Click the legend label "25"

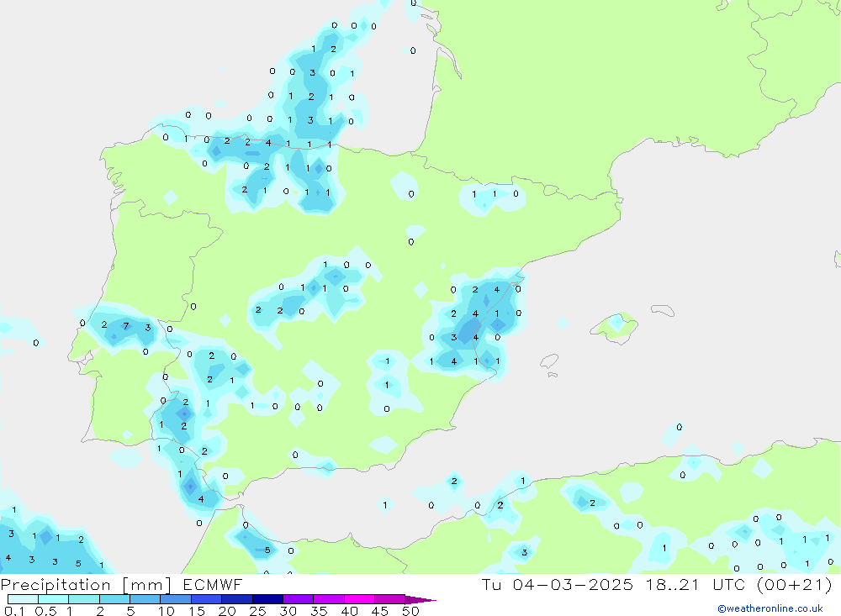point(258,611)
